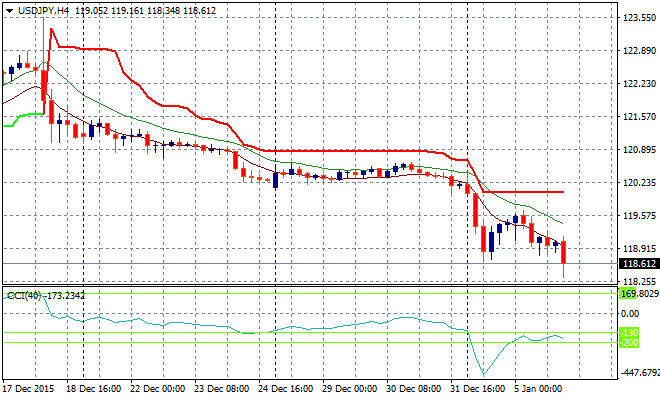Click the 122.890 price axis label
Viewport: 660px width, 400px height.
(x=639, y=51)
